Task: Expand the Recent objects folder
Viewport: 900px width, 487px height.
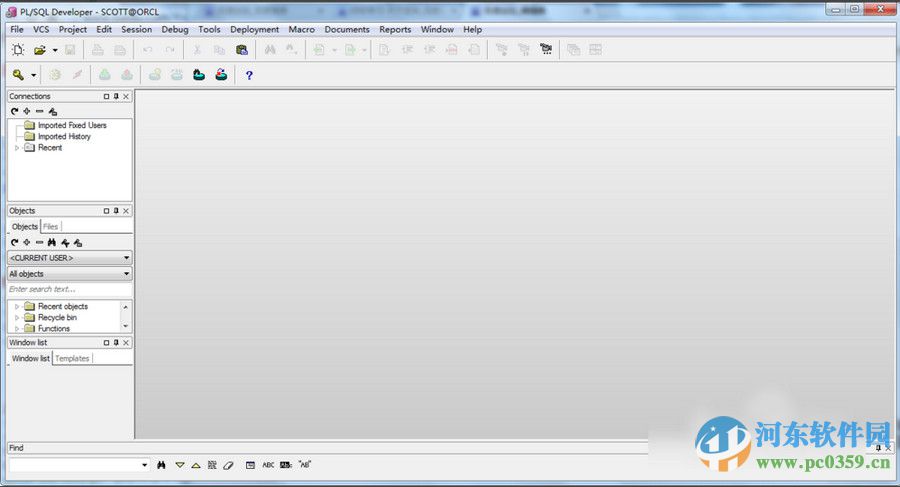Action: pos(17,307)
